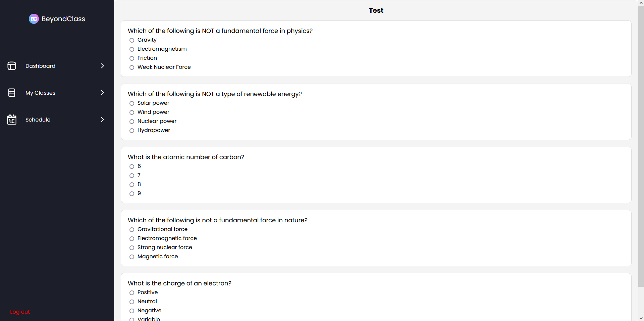The image size is (644, 321).
Task: Click the BeyondClass brand name
Action: 63,19
